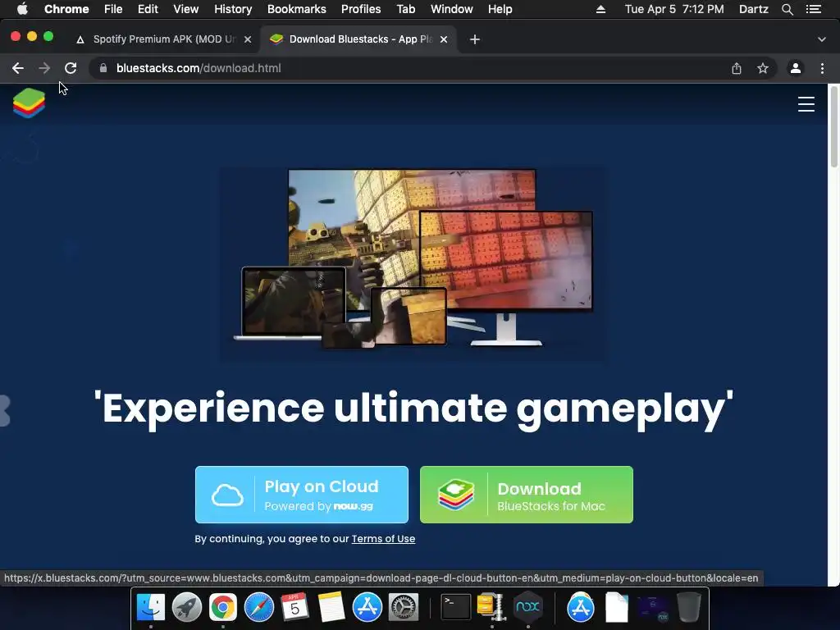This screenshot has height=630, width=840.
Task: Open the blank document in the dock
Action: click(x=617, y=607)
